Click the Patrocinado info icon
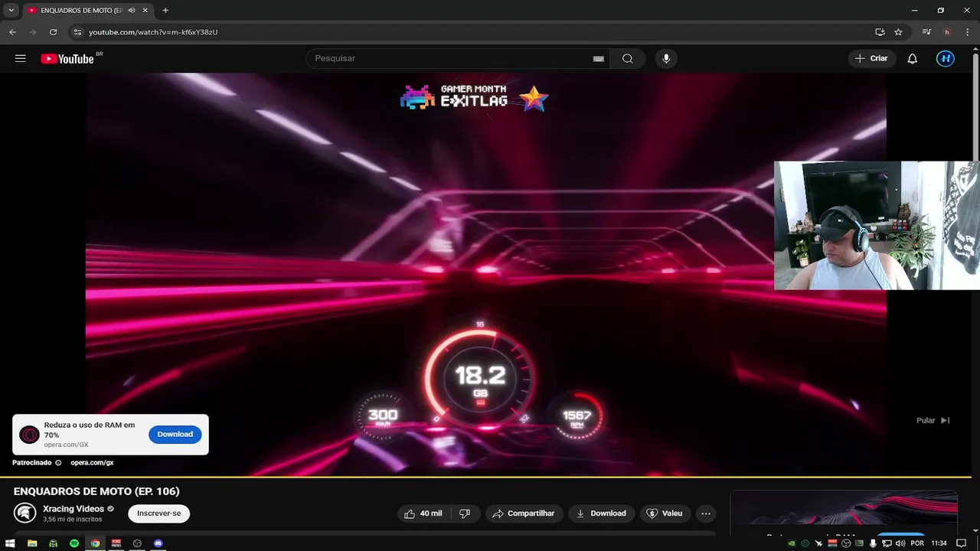980x551 pixels. [58, 463]
